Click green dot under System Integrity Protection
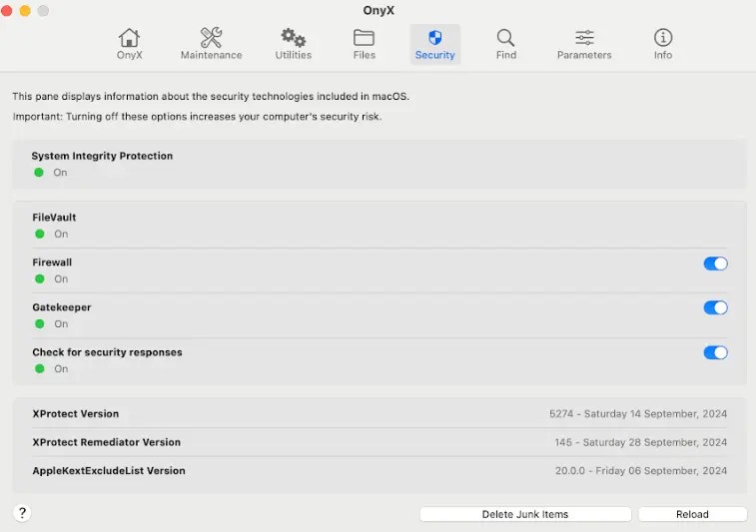Image resolution: width=756 pixels, height=532 pixels. pos(39,172)
